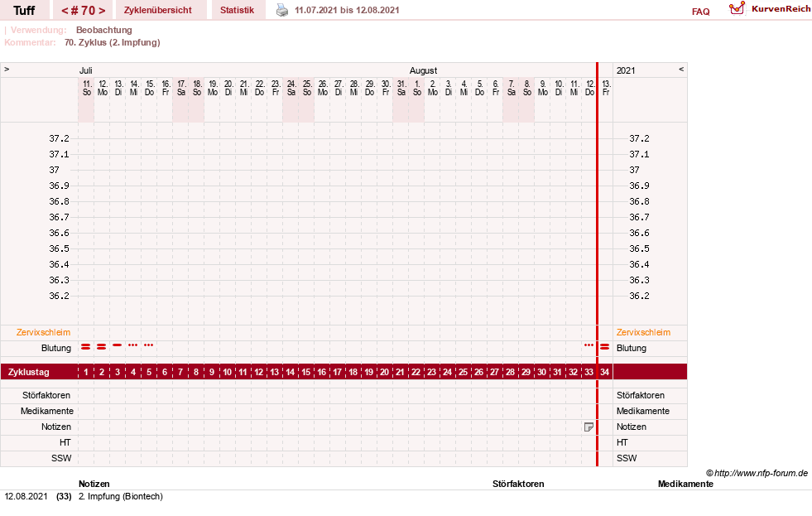The width and height of the screenshot is (812, 516).
Task: Select cycle day 14 cell
Action: (x=290, y=372)
